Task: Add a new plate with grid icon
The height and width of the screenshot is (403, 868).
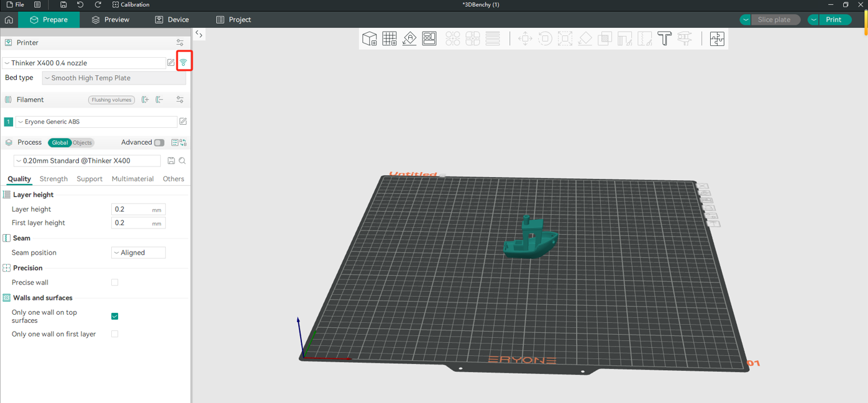Action: click(390, 38)
